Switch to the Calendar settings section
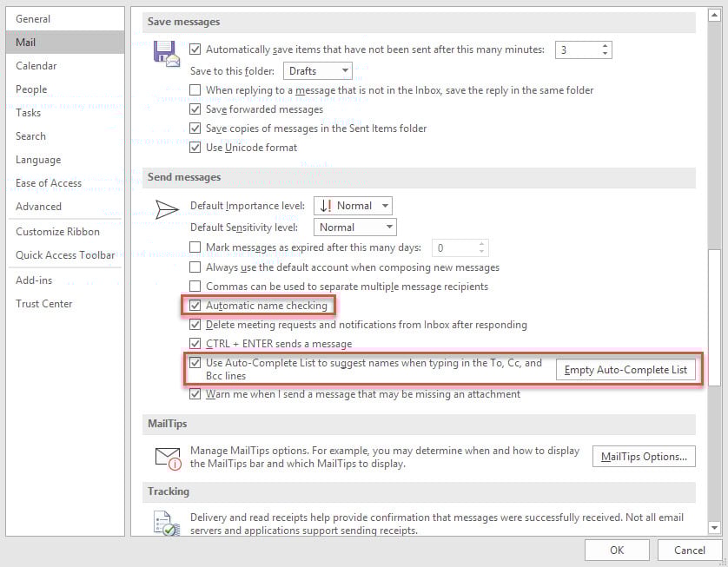728x567 pixels. click(36, 66)
